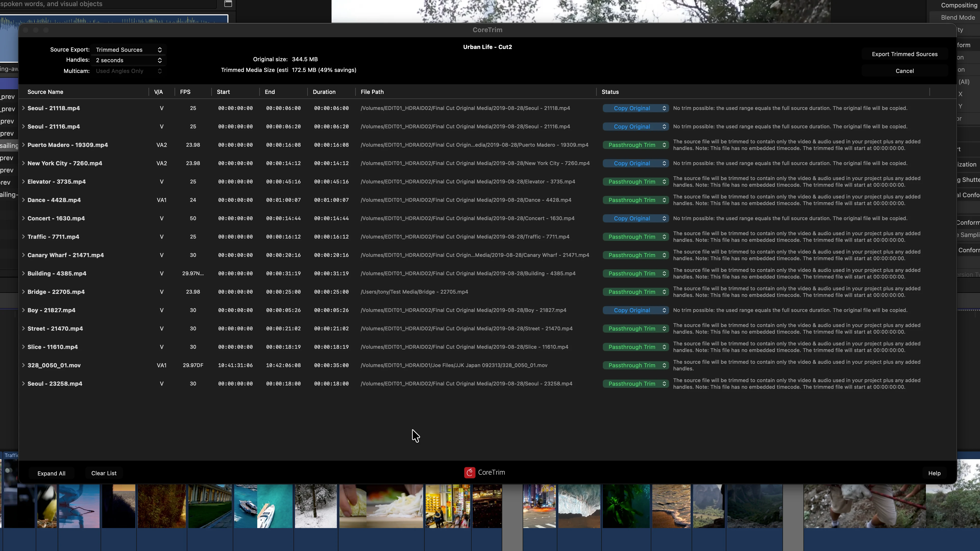Expand the 328_0050_01.mov row
The image size is (980, 551).
pyautogui.click(x=23, y=366)
